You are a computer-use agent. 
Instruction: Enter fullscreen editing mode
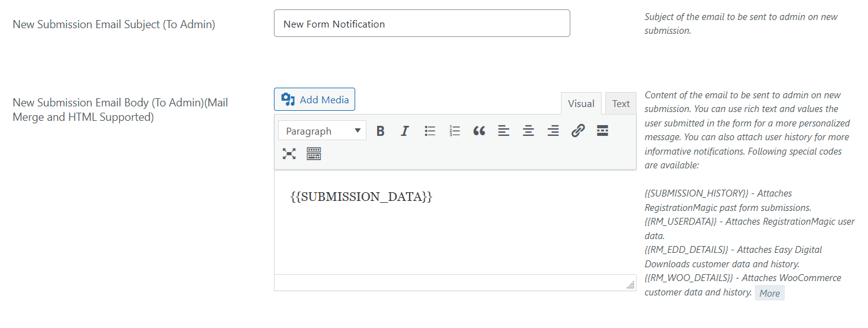point(289,154)
